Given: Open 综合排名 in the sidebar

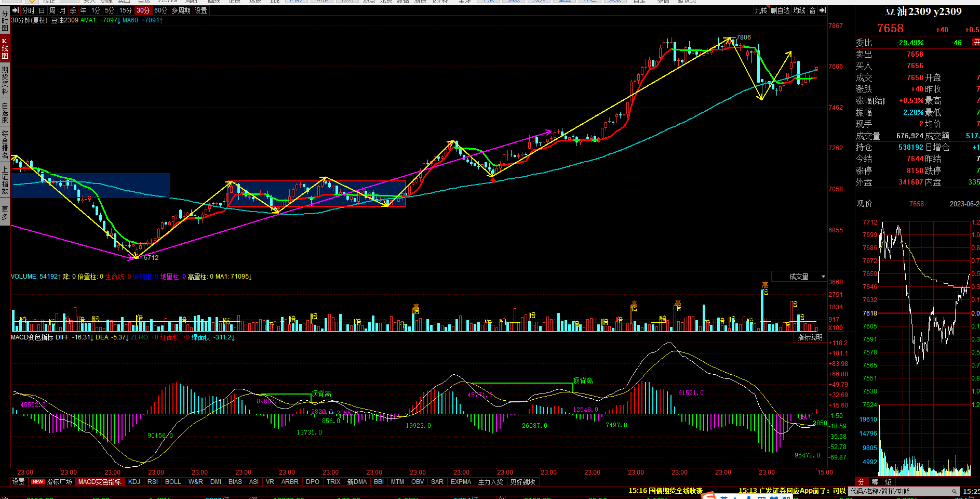Looking at the screenshot, I should click(5, 145).
